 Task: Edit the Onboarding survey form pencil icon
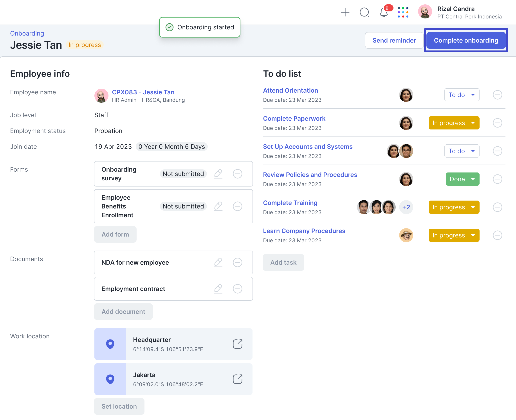coord(218,174)
